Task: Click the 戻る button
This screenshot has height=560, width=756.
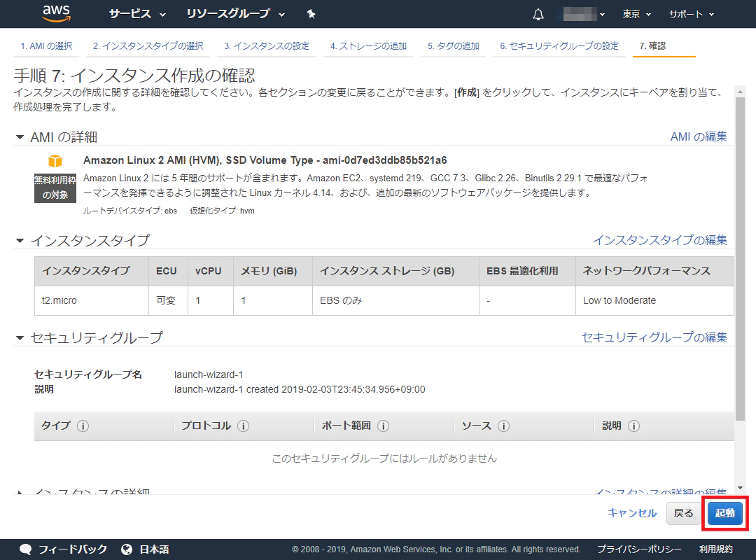Action: tap(683, 513)
